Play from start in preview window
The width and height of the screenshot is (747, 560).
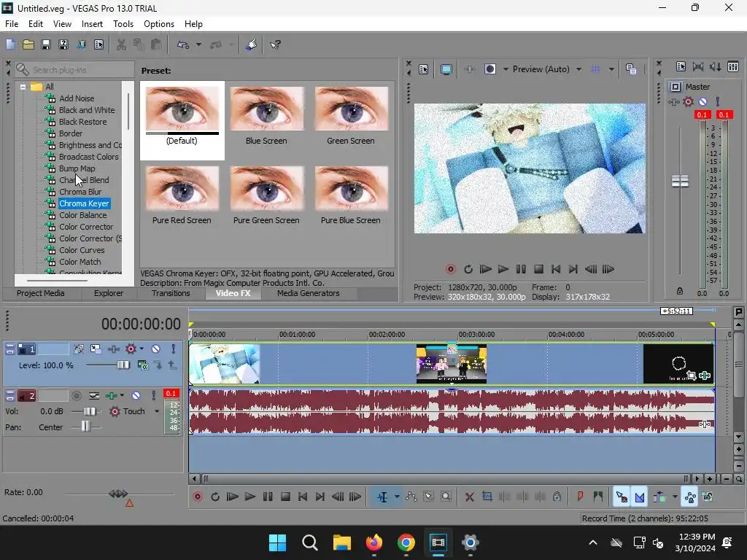pyautogui.click(x=485, y=269)
